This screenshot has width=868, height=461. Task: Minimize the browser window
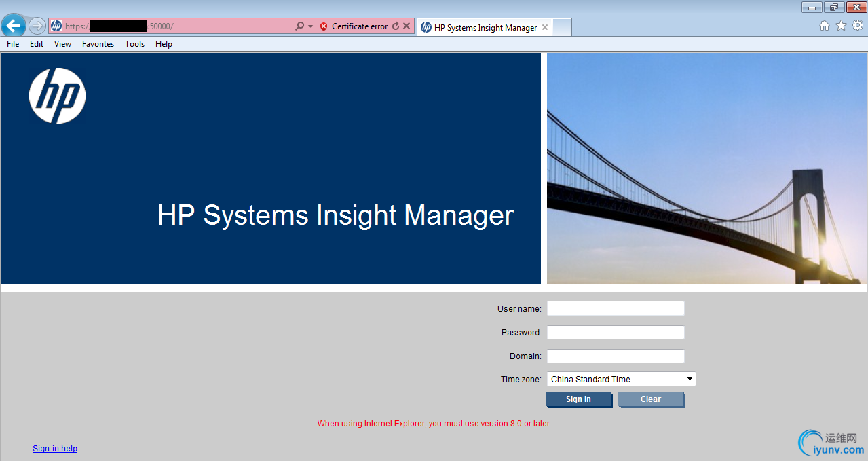point(812,7)
